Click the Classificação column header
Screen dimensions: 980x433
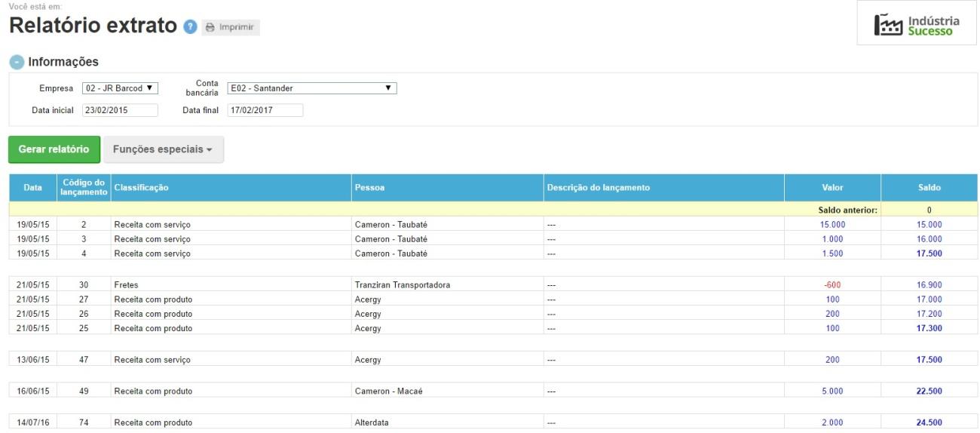coord(141,188)
